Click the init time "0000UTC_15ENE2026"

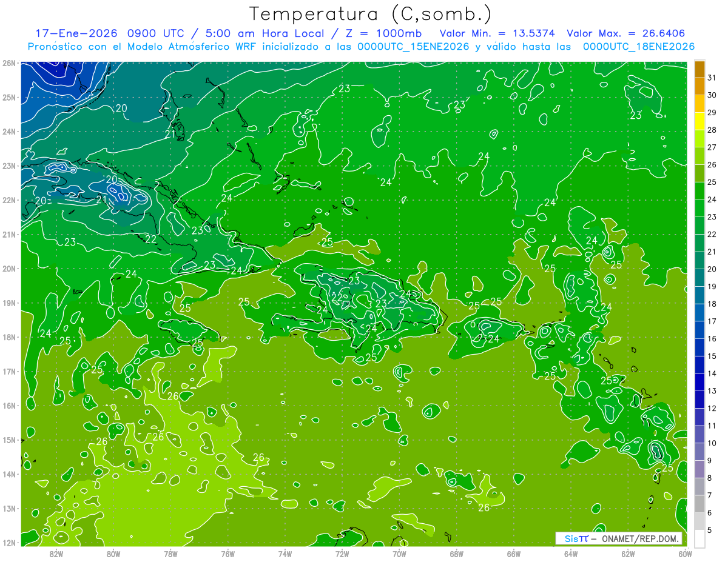pyautogui.click(x=413, y=47)
